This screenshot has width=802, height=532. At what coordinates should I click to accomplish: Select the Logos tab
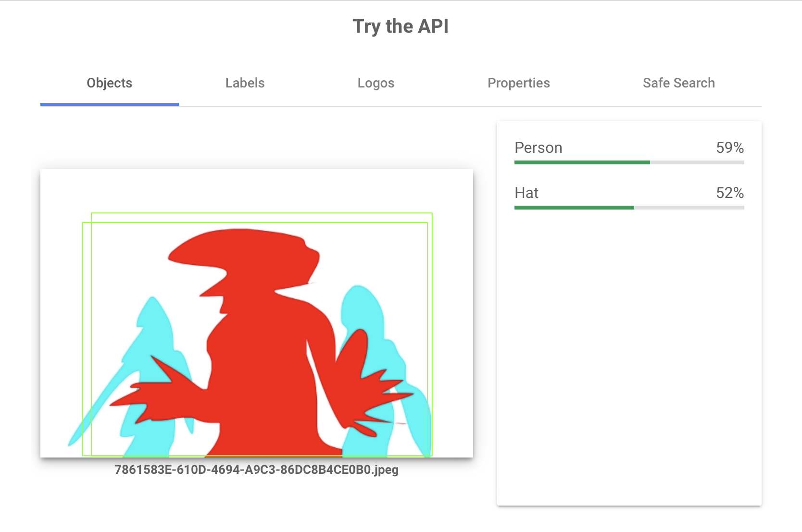coord(376,83)
